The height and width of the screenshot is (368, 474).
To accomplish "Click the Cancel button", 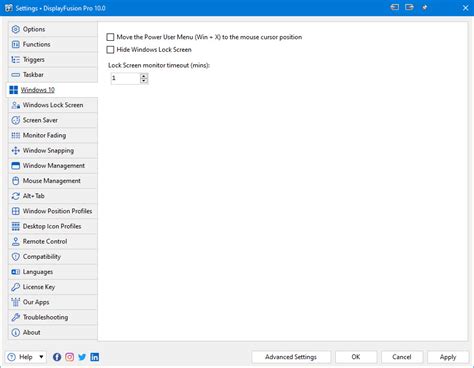I will (x=402, y=357).
